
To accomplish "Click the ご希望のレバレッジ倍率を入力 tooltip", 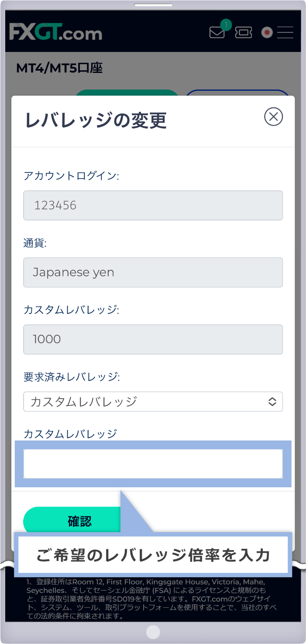I will (153, 554).
